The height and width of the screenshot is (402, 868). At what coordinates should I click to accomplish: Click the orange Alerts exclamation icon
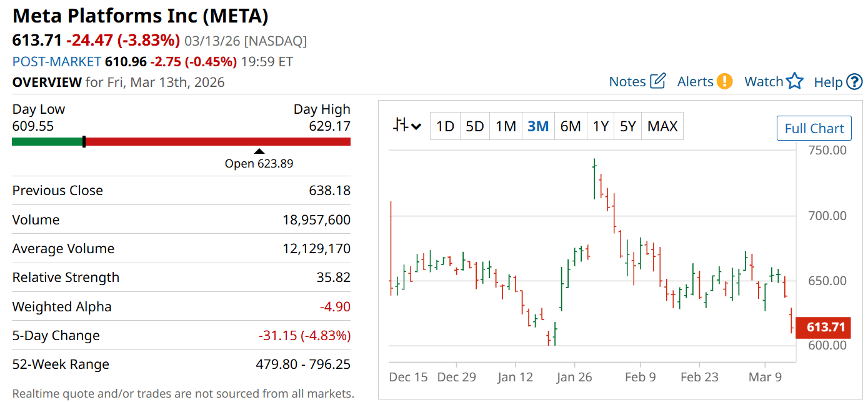click(x=724, y=81)
